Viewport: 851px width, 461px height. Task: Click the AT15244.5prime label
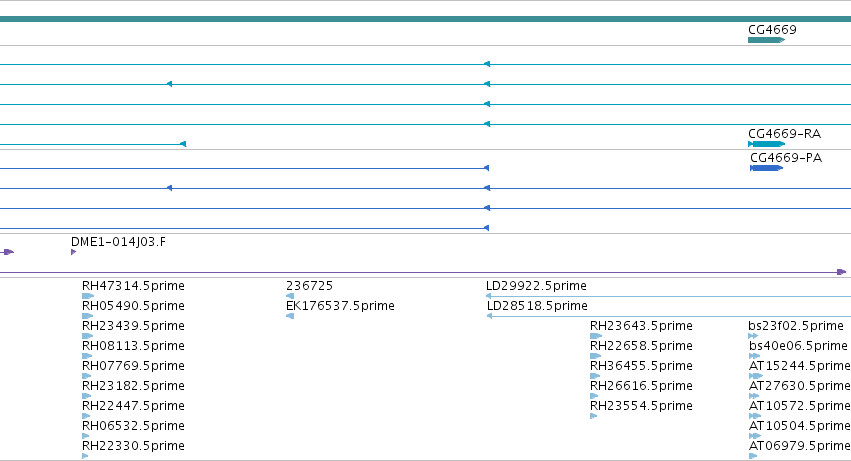(x=799, y=365)
